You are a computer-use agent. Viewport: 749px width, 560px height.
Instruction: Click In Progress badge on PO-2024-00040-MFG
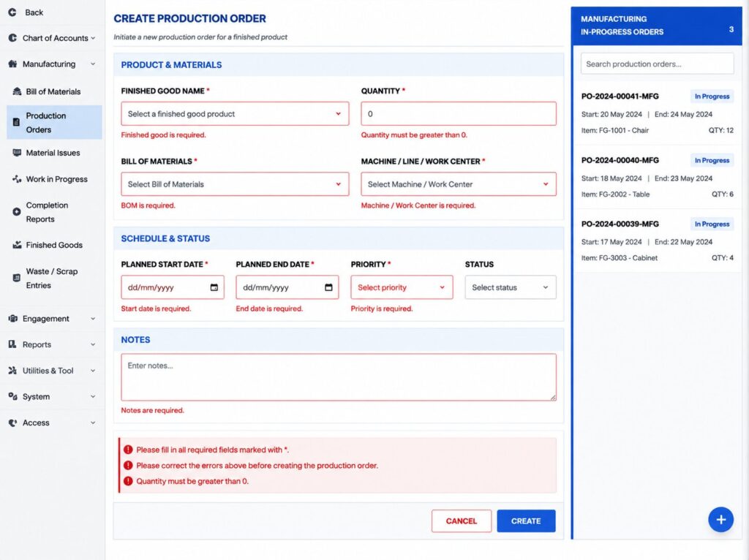coord(712,160)
